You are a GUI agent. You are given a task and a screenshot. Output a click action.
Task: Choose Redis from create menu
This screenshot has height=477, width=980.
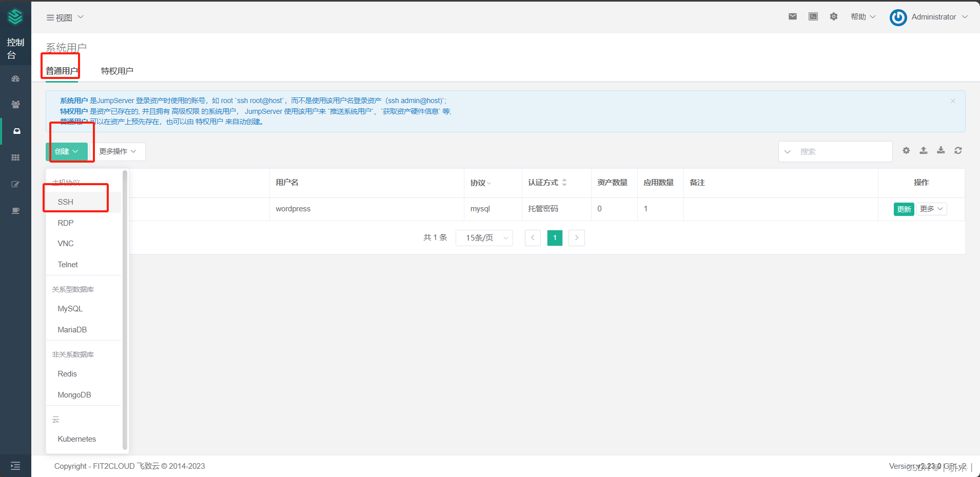pos(84,374)
